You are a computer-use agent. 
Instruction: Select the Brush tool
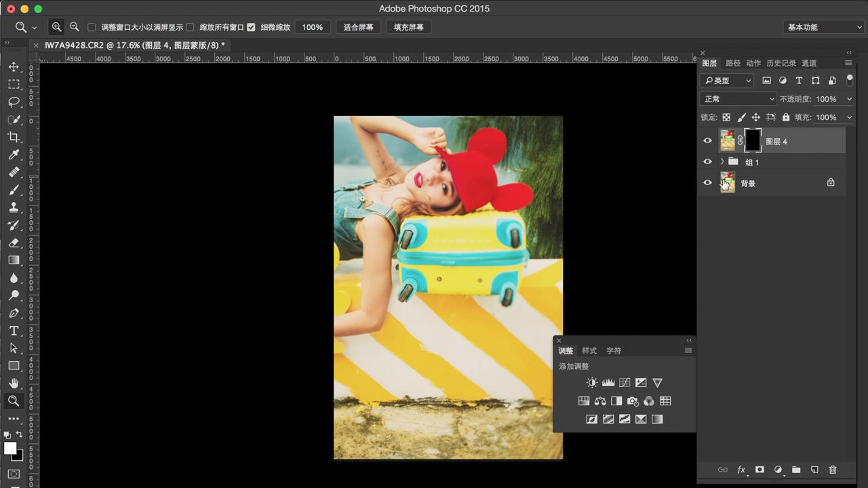coord(14,190)
